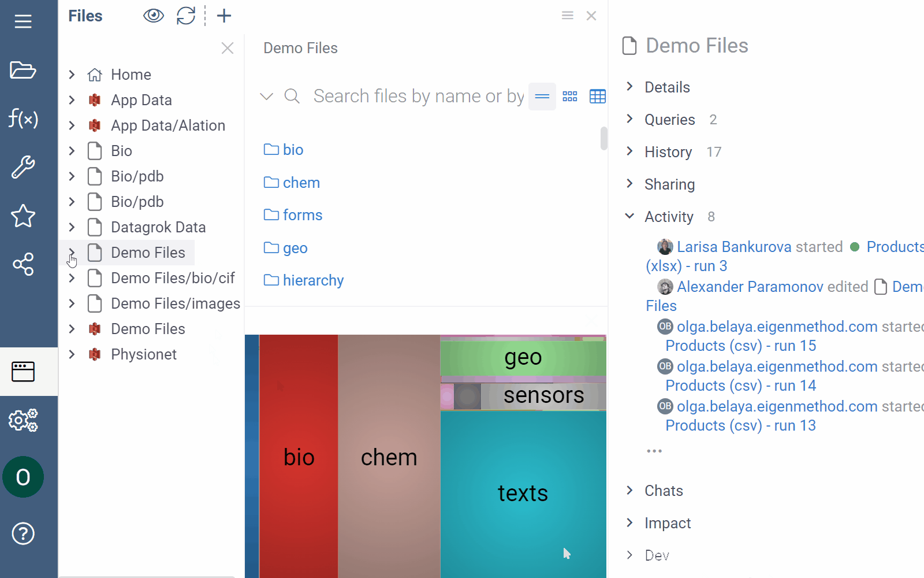
Task: Open the file browser folder icon in sidebar
Action: coord(23,71)
